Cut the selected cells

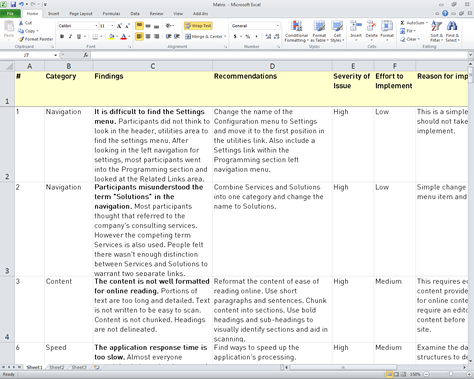(x=25, y=23)
